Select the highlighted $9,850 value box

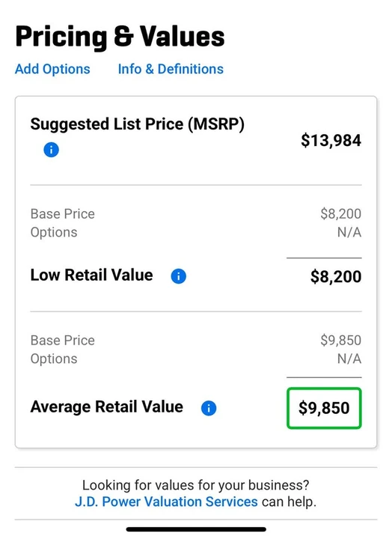pyautogui.click(x=324, y=408)
